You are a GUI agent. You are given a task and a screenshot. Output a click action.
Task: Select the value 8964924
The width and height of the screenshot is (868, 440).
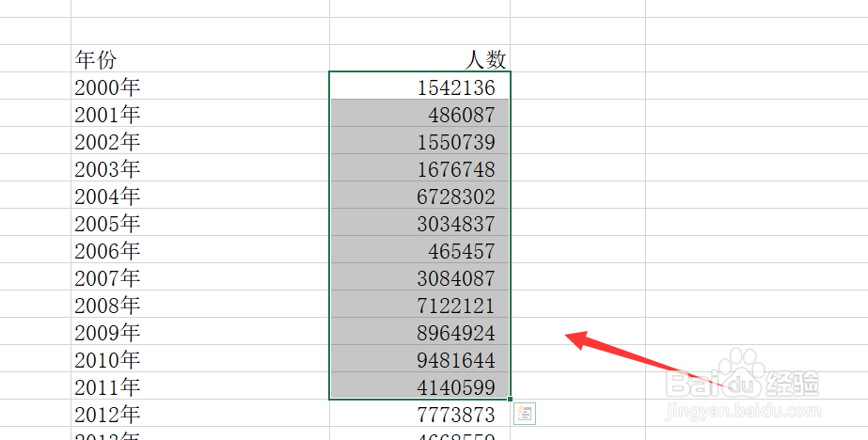[x=419, y=331]
